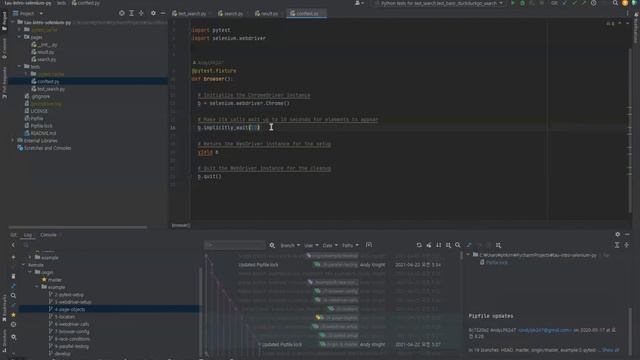Open the user account icon menu

point(359,3)
